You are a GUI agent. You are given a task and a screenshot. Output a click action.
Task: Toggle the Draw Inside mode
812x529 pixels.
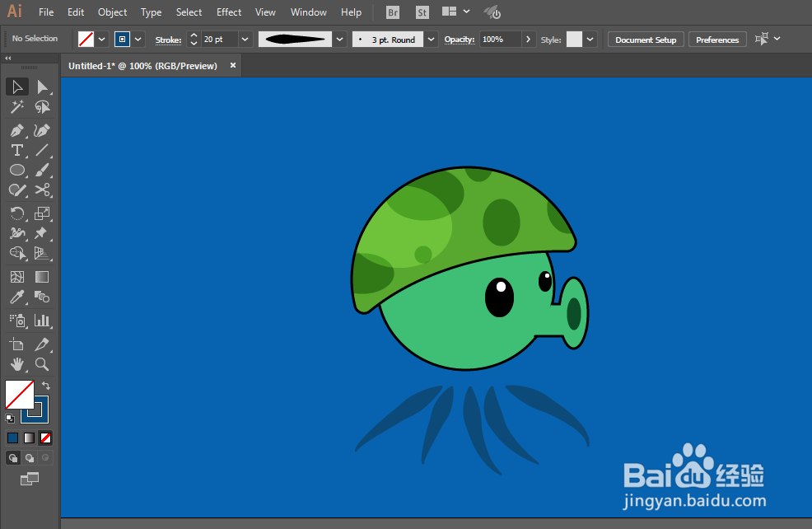(45, 458)
